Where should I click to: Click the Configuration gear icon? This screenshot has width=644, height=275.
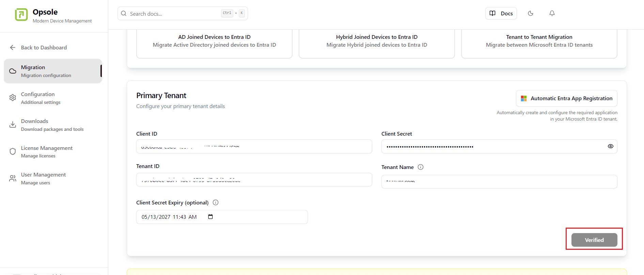click(x=13, y=98)
